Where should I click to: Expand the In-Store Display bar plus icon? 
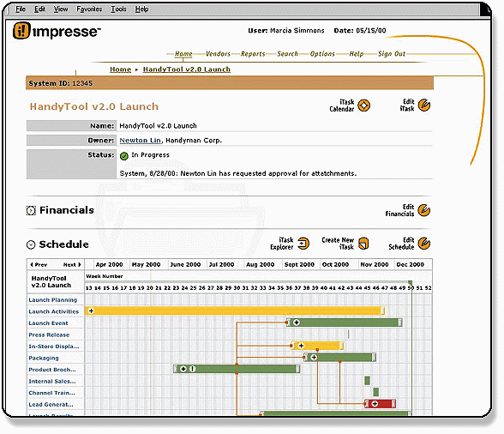(301, 346)
